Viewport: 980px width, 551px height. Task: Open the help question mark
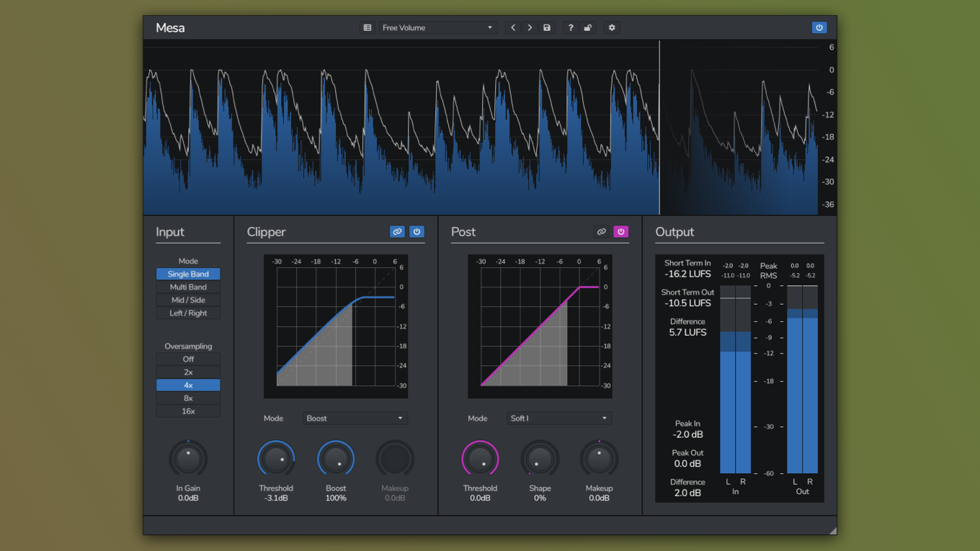(x=571, y=27)
